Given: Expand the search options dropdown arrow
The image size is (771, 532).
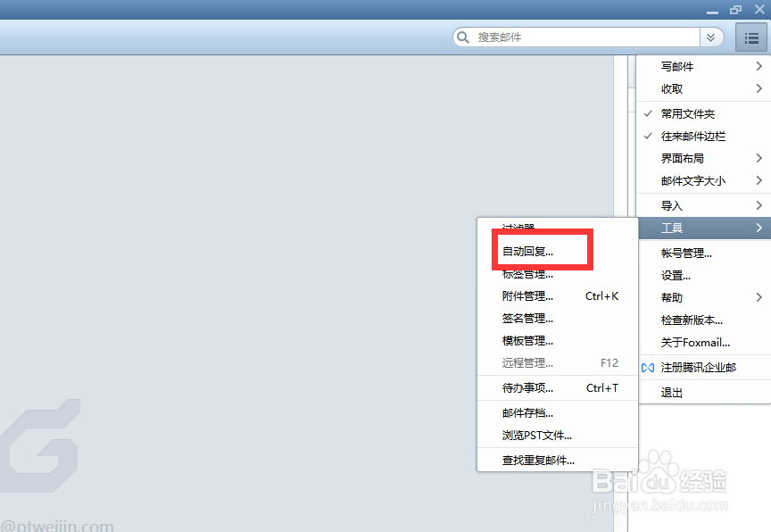Looking at the screenshot, I should click(711, 37).
